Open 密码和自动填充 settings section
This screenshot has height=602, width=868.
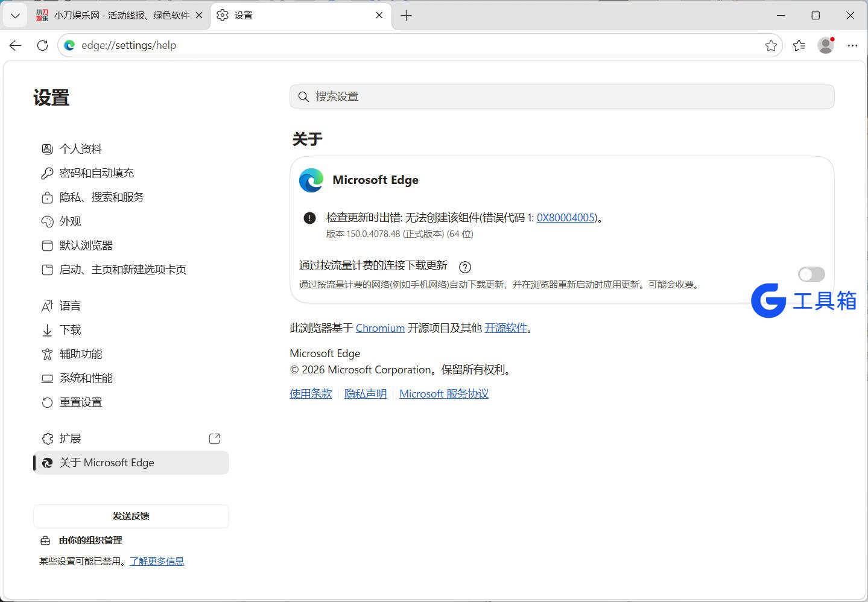(x=131, y=173)
